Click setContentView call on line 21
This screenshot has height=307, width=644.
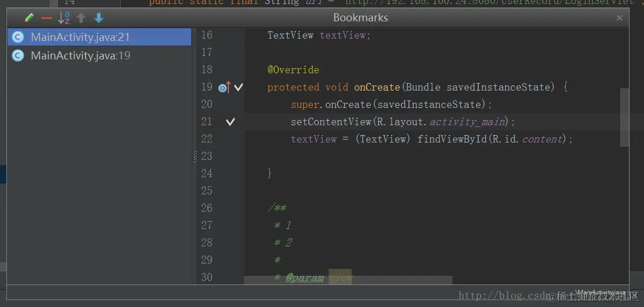coord(331,122)
